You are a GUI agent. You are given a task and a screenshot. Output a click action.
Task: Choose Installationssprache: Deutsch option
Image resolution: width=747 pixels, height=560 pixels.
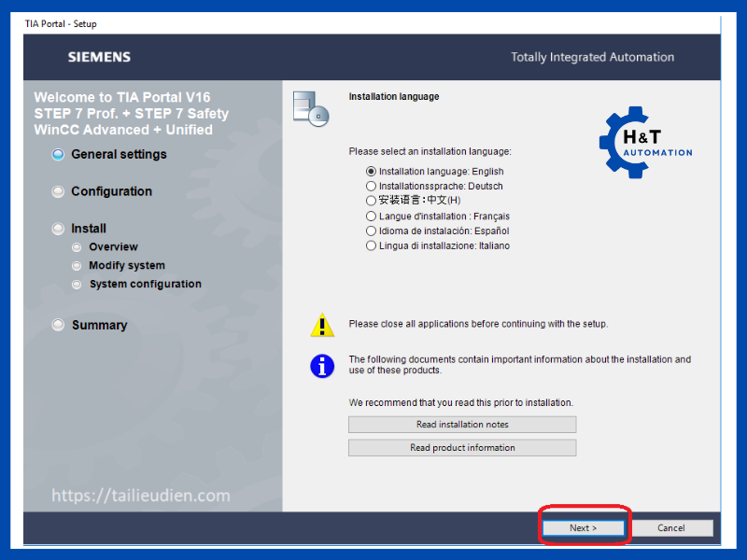click(372, 187)
